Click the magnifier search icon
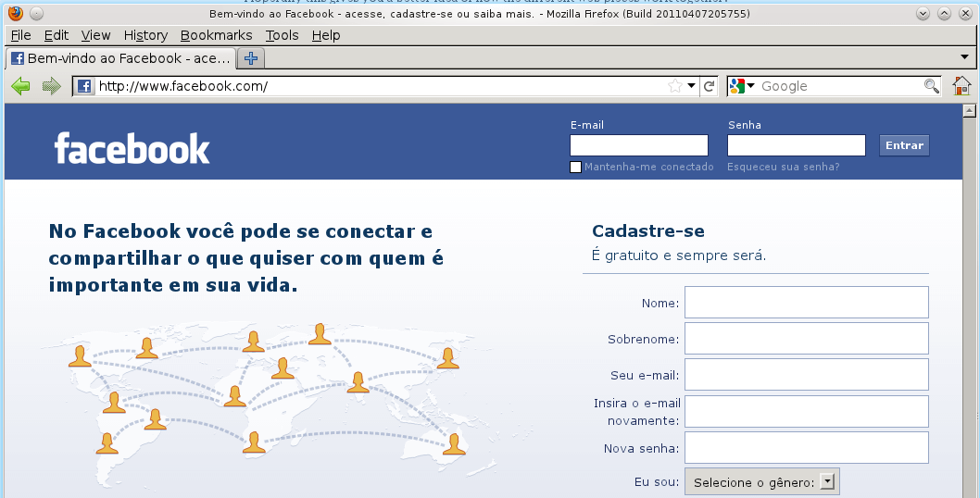This screenshot has height=498, width=980. click(x=931, y=86)
